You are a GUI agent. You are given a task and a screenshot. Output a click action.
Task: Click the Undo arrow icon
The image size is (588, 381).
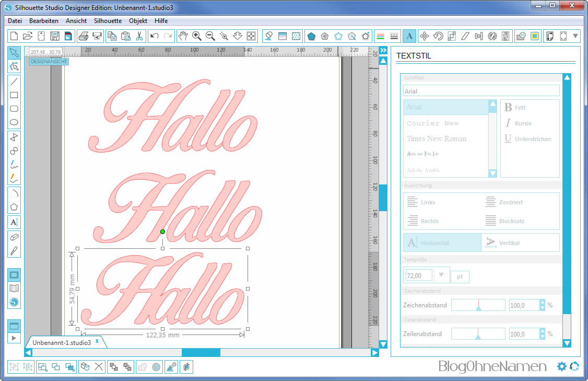click(154, 36)
